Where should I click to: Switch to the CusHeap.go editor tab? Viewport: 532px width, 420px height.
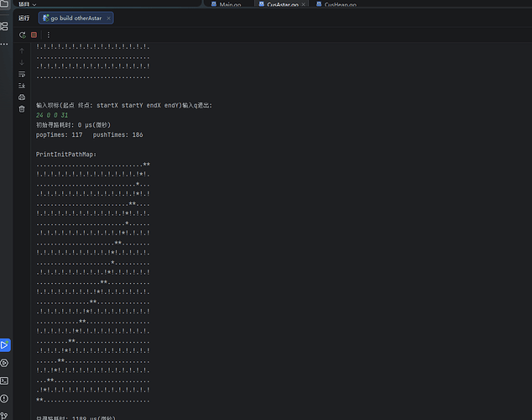(336, 4)
